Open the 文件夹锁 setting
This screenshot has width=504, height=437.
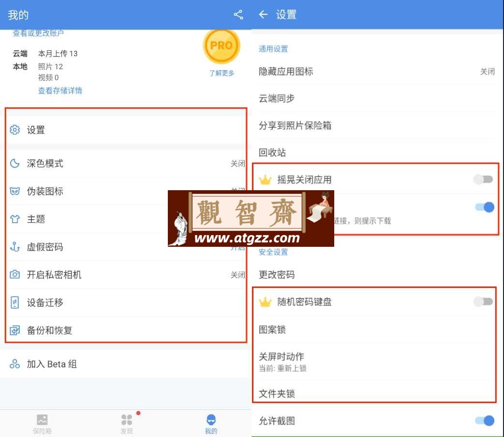(x=377, y=393)
